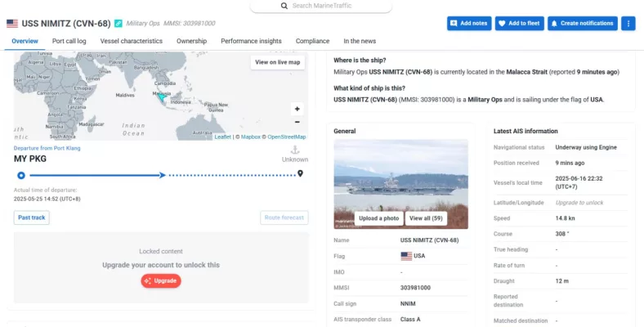644x327 pixels.
Task: Switch to the Port call log tab
Action: [69, 41]
